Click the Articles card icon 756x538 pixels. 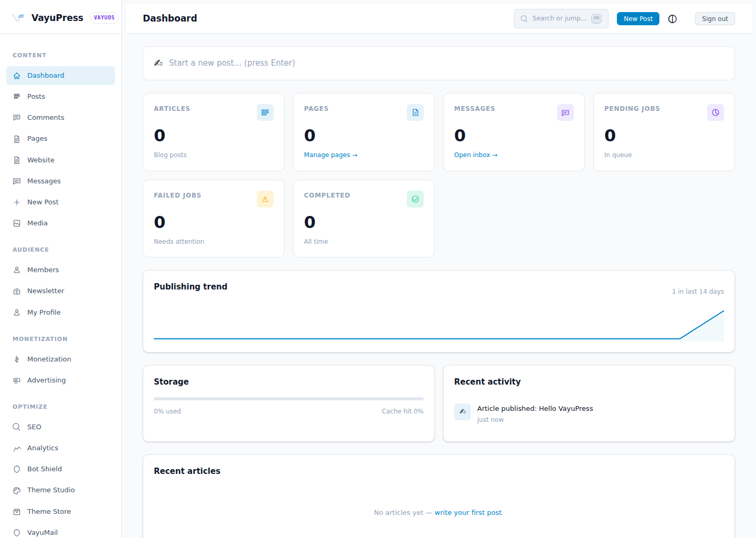(265, 112)
